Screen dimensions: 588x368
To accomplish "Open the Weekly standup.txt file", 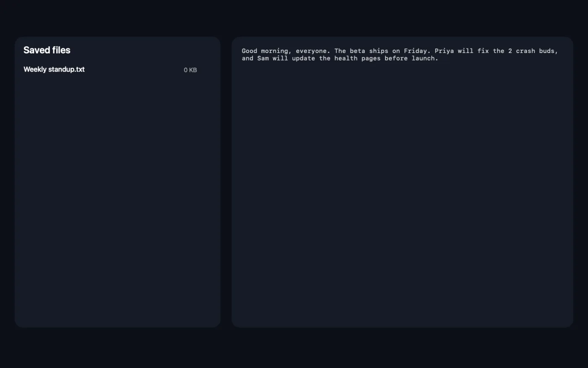I will (54, 69).
